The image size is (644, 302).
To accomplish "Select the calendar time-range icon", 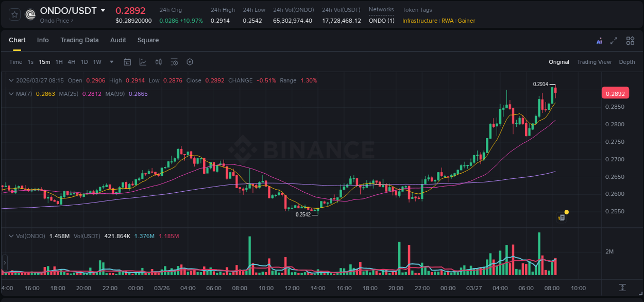I will [x=127, y=62].
